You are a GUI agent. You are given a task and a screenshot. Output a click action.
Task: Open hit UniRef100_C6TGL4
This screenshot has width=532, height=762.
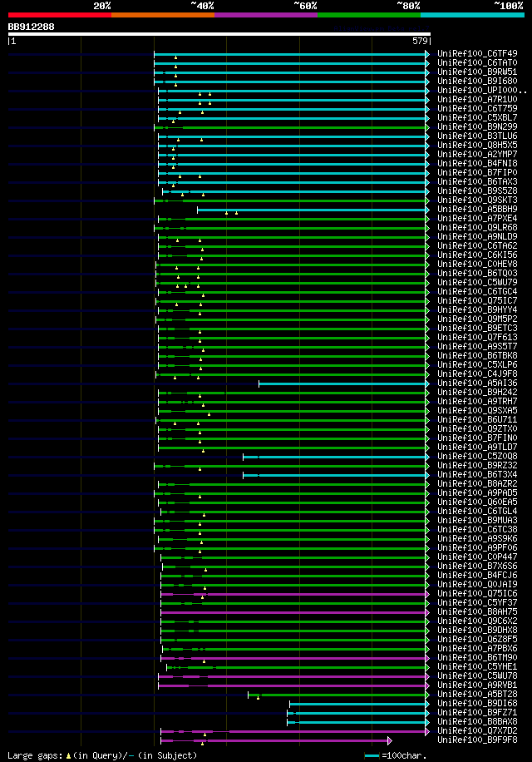(x=477, y=512)
